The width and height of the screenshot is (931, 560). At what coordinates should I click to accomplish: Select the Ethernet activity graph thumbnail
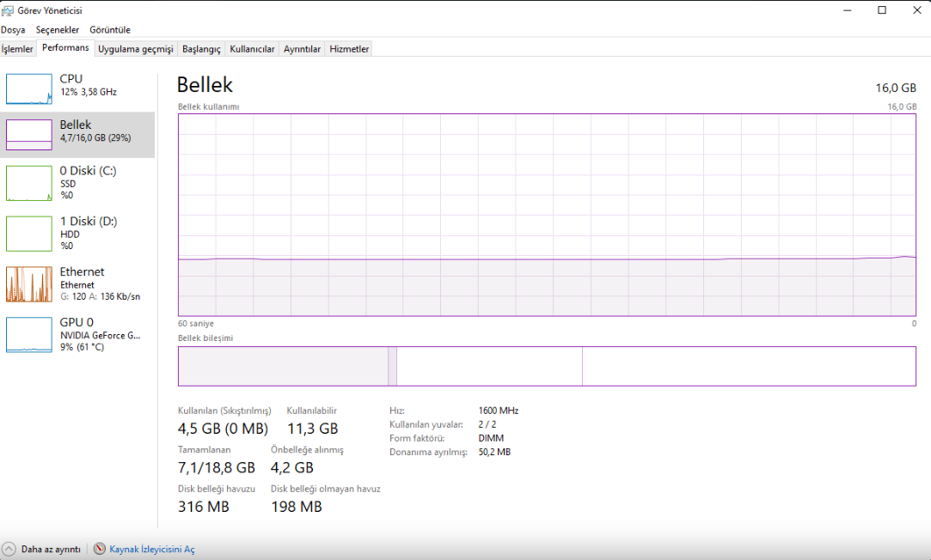pos(29,284)
